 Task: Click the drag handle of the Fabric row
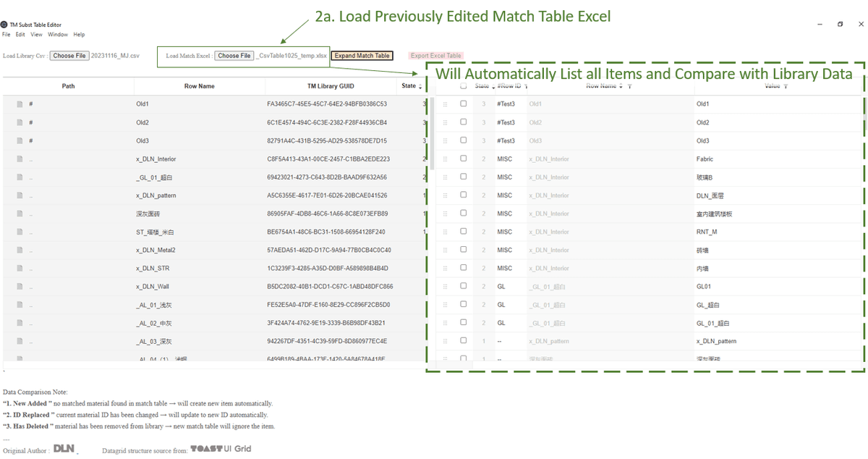pyautogui.click(x=445, y=159)
